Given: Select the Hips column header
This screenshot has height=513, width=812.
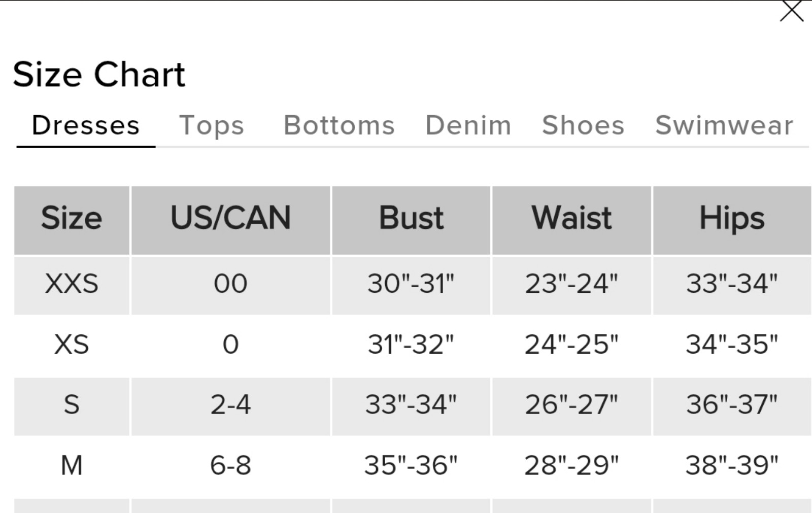Looking at the screenshot, I should (x=732, y=220).
